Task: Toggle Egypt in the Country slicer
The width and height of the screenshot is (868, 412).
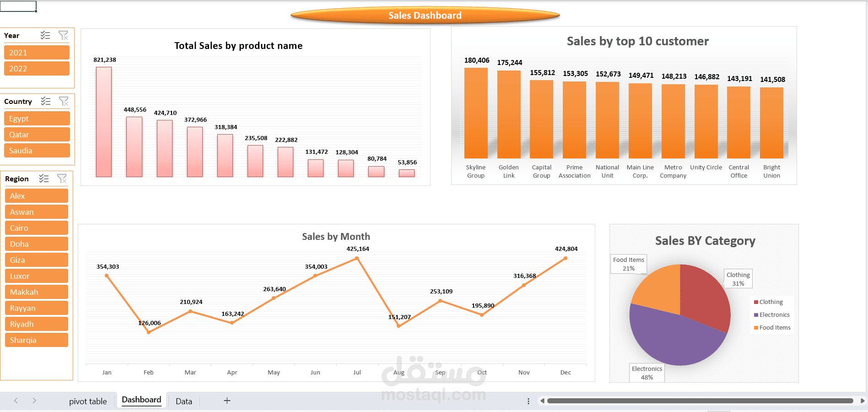Action: [37, 118]
